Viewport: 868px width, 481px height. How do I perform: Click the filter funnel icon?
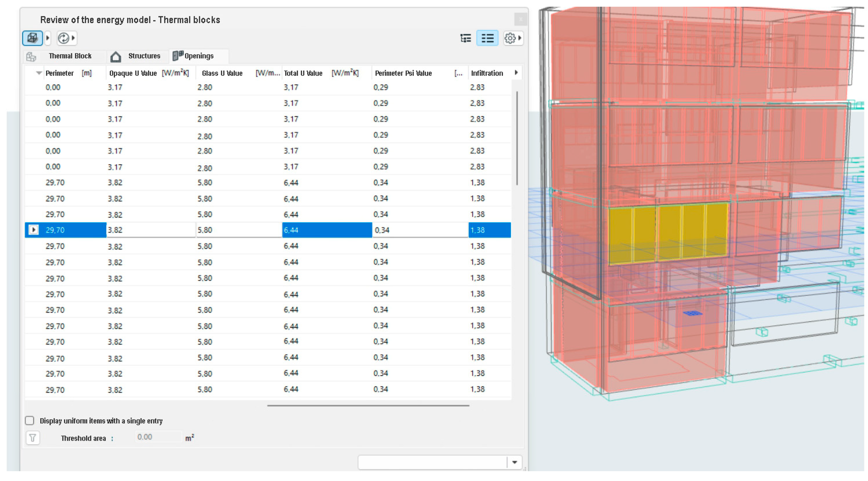click(33, 438)
